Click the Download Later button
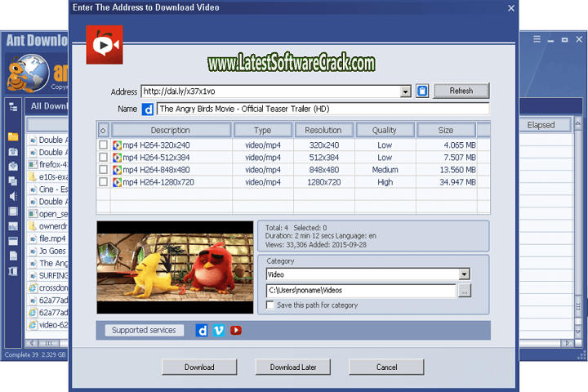 point(293,367)
